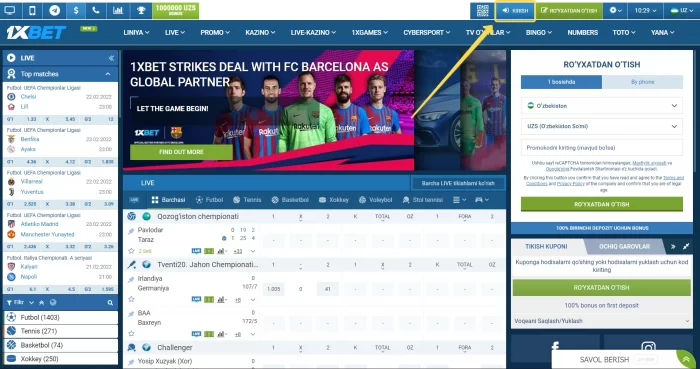This screenshot has height=369, width=700.
Task: Click the Qozog'iston chempionati league header
Action: click(198, 216)
